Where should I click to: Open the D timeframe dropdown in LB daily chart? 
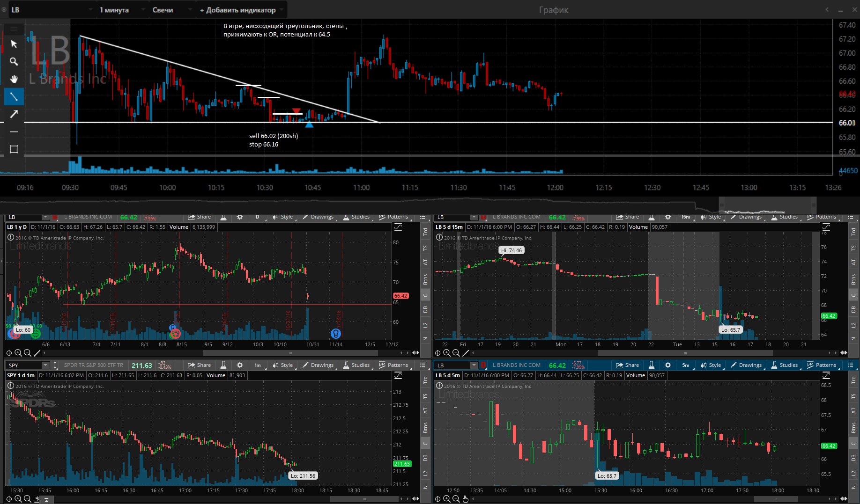pyautogui.click(x=258, y=217)
